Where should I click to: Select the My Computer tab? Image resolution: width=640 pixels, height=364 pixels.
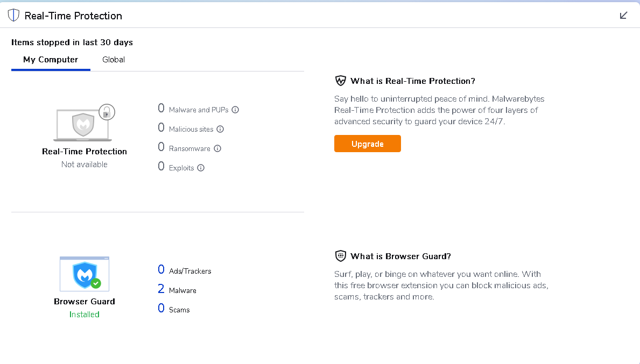pos(51,60)
